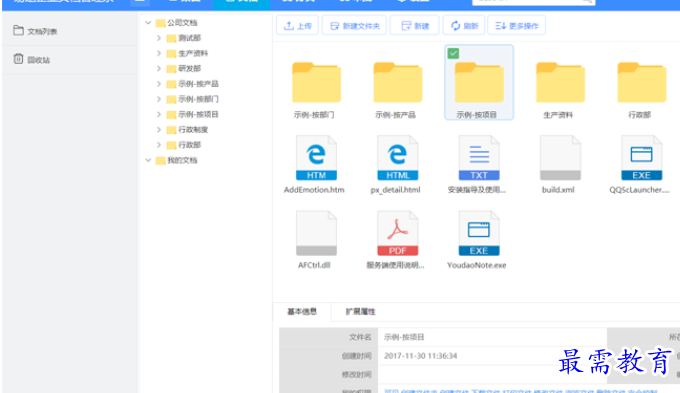Select 示例-按项目 label in folder tree
680x393 pixels.
(x=198, y=115)
